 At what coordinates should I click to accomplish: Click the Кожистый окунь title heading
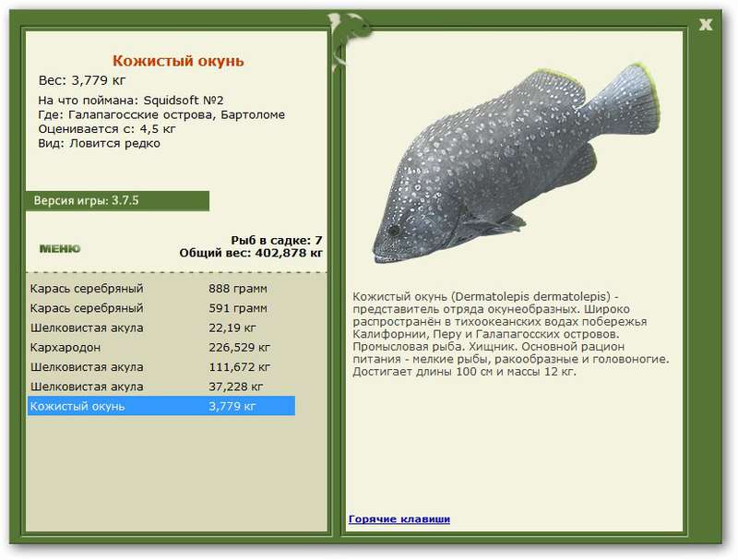[x=178, y=61]
